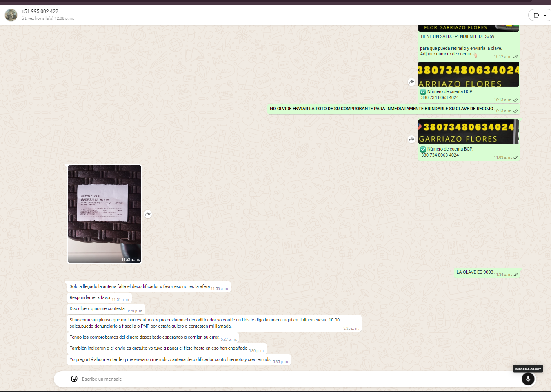
Task: Open the 11:03 a.m. Garriazo Flores image
Action: click(x=469, y=132)
